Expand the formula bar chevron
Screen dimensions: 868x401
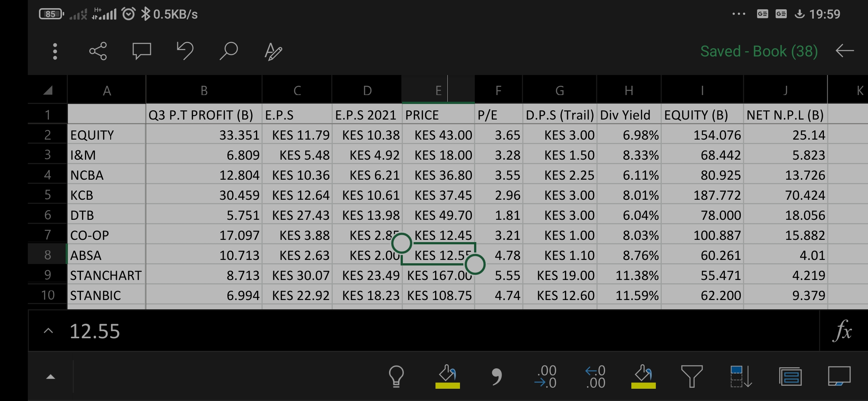tap(49, 331)
